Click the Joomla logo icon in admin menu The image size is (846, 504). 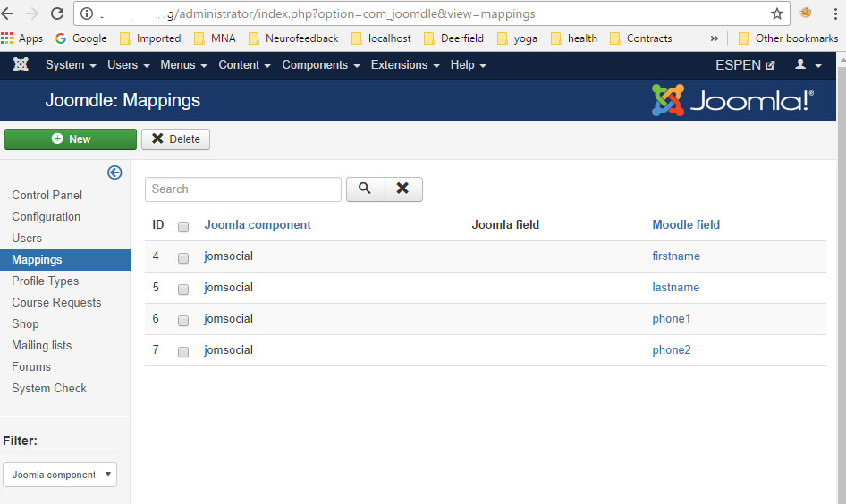point(21,65)
